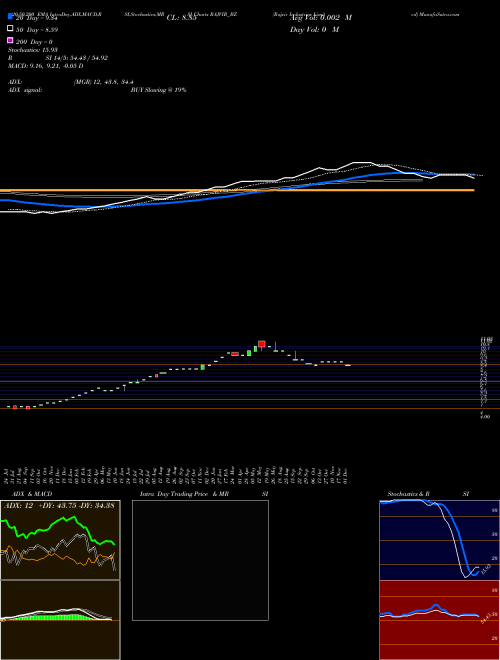Click the 'Stochastics: 15.93' readout
The image size is (500, 660).
coord(32,50)
